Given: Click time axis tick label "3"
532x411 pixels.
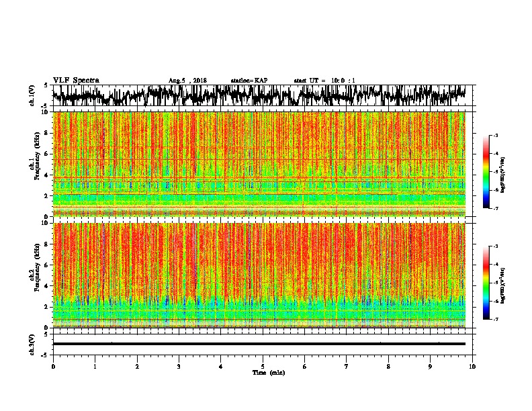Looking at the screenshot, I should [x=179, y=367].
